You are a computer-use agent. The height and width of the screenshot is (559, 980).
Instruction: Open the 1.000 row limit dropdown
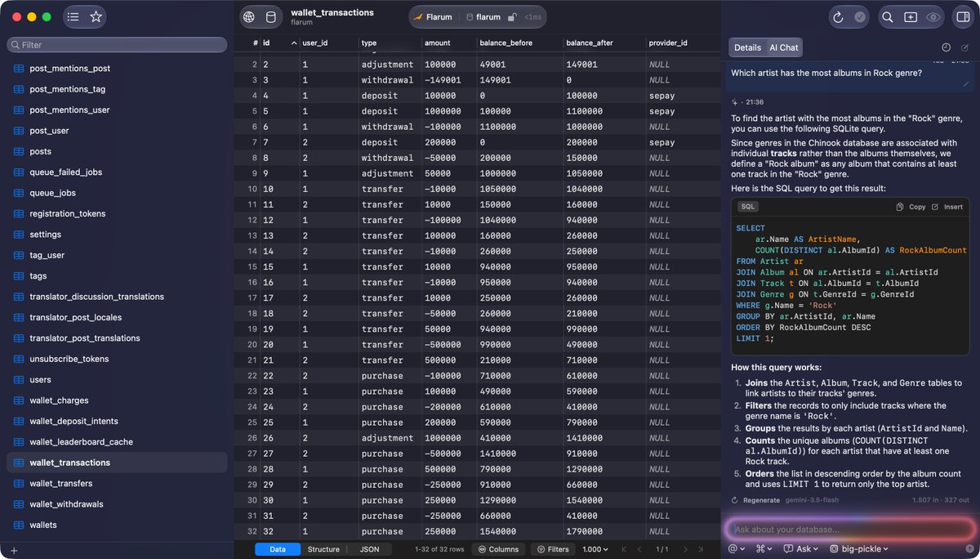pos(595,549)
